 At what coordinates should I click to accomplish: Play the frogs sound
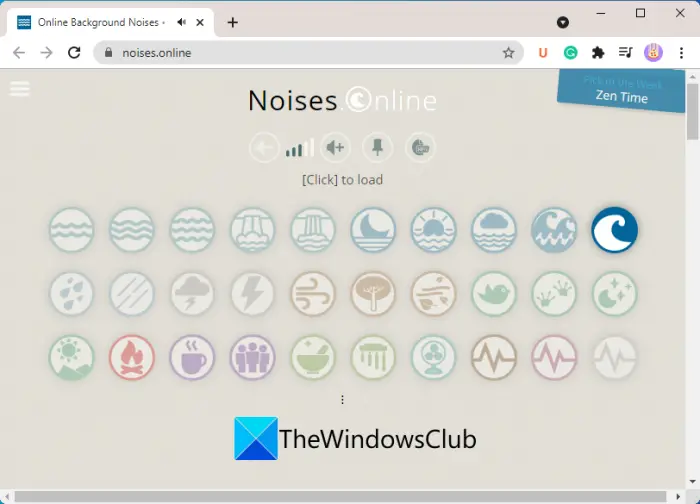[554, 294]
